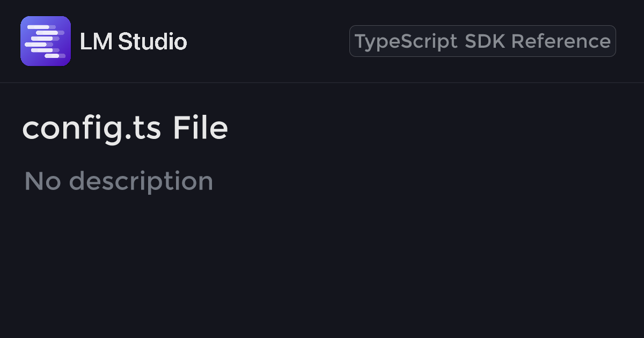Click the word SDK in the badge

pyautogui.click(x=485, y=41)
